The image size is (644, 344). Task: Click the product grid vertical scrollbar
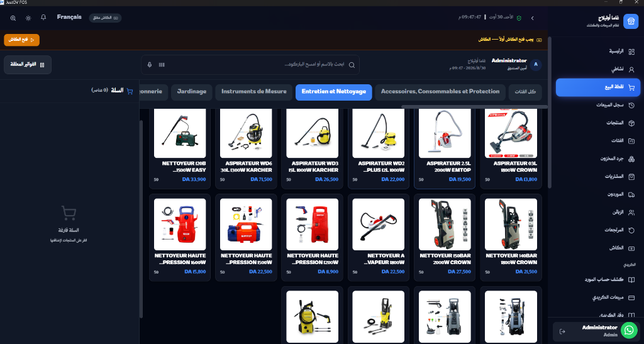point(142,219)
